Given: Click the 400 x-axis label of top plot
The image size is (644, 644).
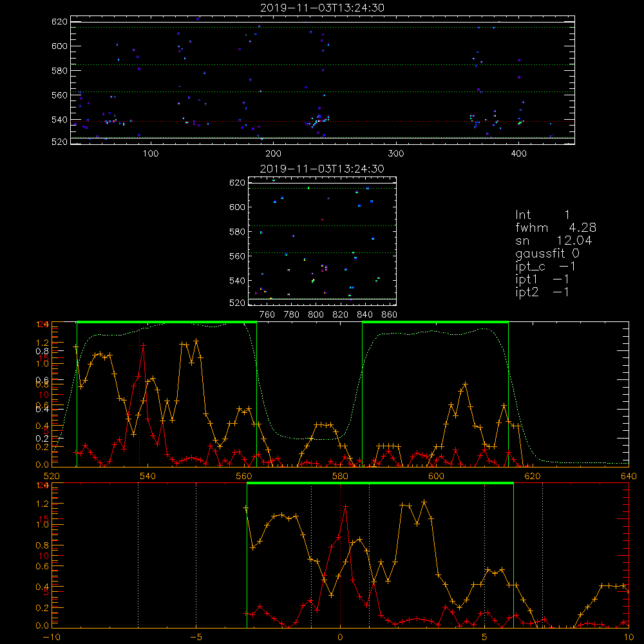Looking at the screenshot, I should 518,154.
